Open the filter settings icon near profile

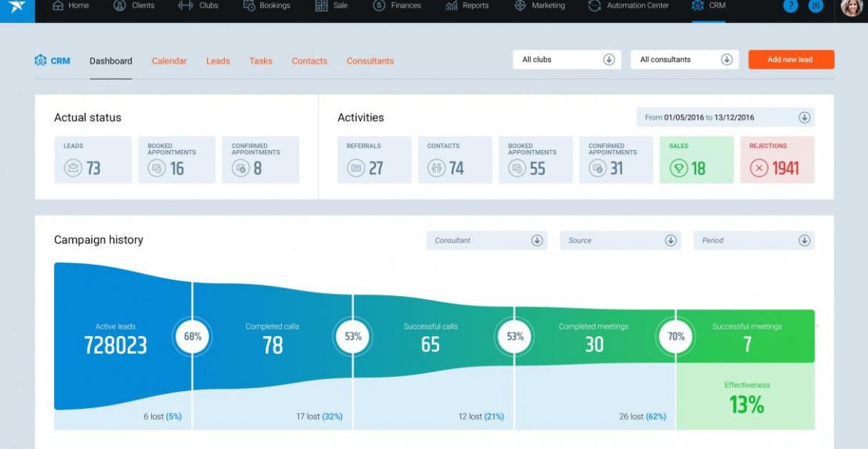click(815, 6)
